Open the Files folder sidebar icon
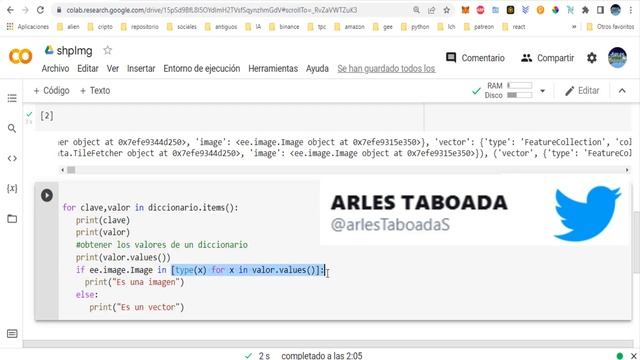The height and width of the screenshot is (360, 640). coord(12,219)
